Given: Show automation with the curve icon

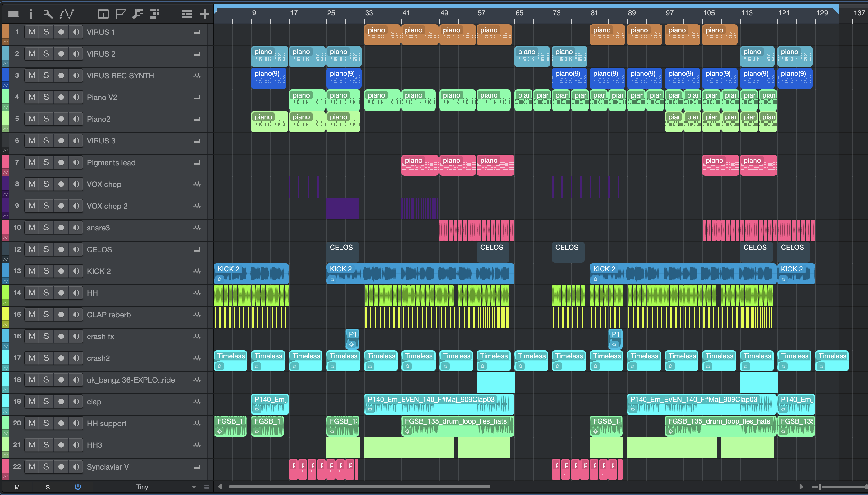Looking at the screenshot, I should pyautogui.click(x=67, y=14).
